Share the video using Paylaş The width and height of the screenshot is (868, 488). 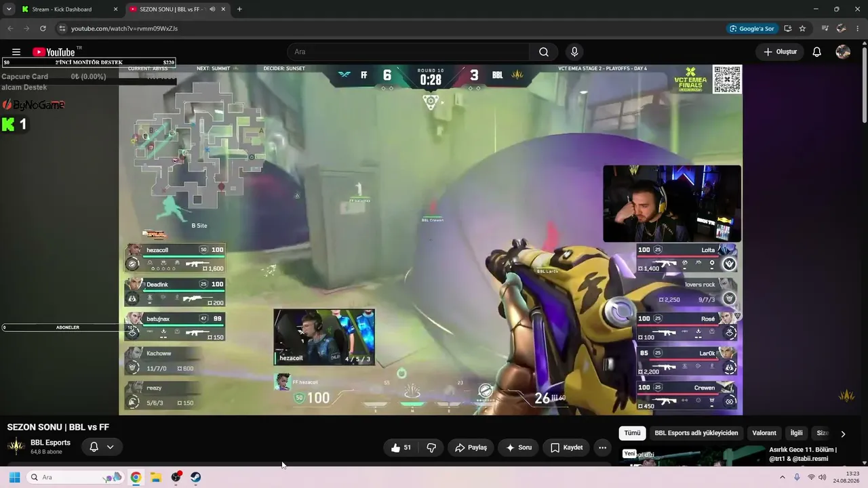(x=471, y=447)
